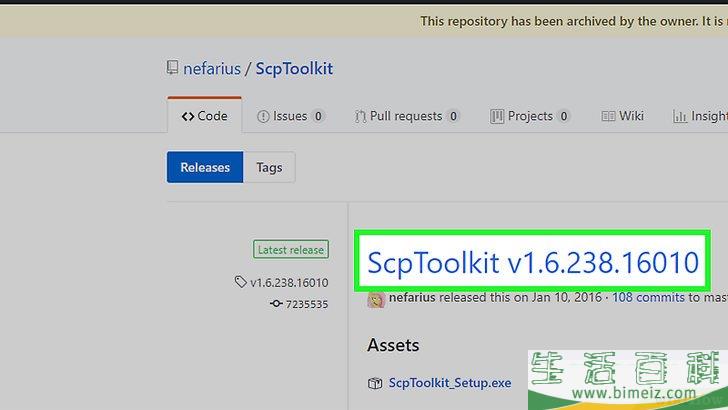Viewport: 728px width, 410px height.
Task: Click the 'released this on Jan 10, 2016' text
Action: click(x=520, y=297)
